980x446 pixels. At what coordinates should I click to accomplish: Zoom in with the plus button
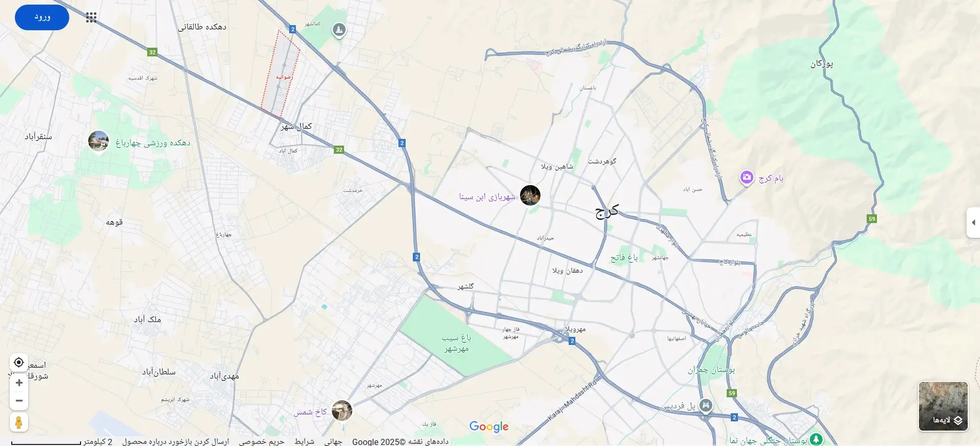click(19, 383)
